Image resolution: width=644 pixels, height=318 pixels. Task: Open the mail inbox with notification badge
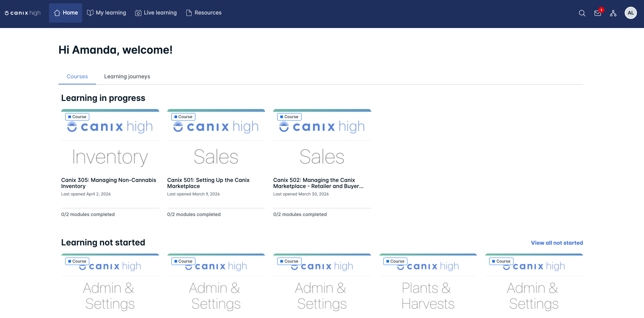point(598,13)
